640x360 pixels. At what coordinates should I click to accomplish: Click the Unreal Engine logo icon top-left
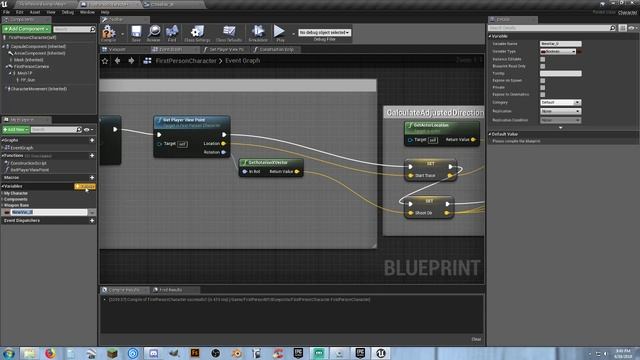pyautogui.click(x=4, y=4)
